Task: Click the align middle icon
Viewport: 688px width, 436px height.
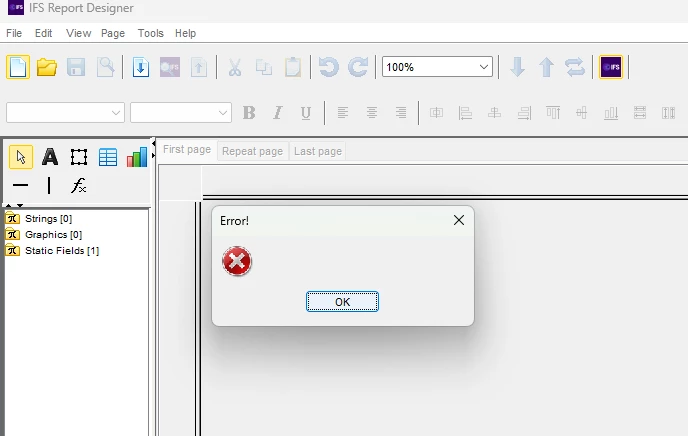Action: point(581,113)
